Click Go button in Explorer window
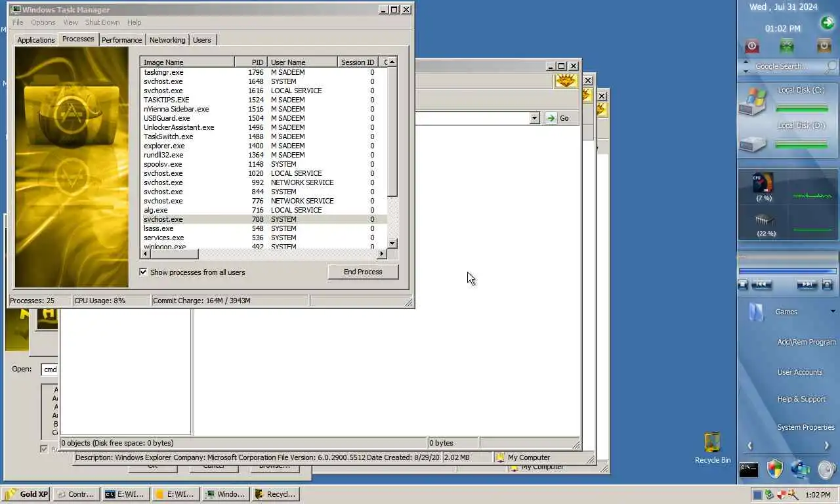840x504 pixels. coord(558,118)
